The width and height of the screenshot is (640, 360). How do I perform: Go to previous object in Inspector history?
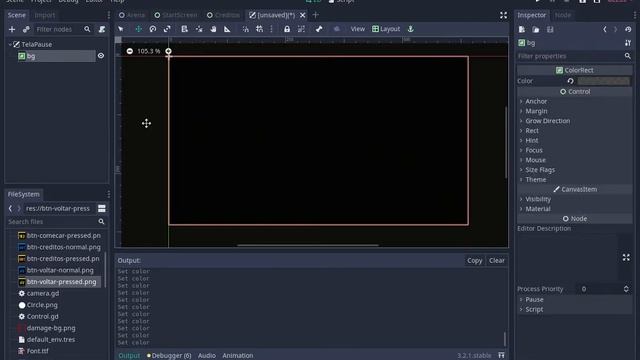point(605,29)
